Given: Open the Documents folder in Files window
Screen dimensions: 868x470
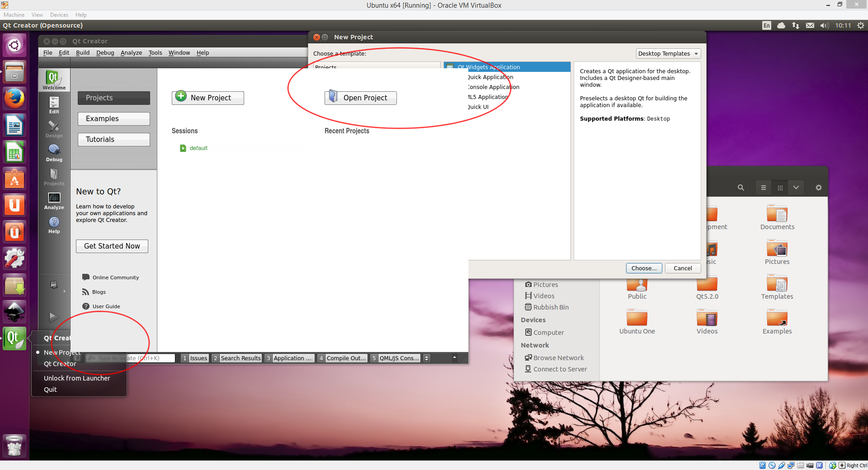Looking at the screenshot, I should click(777, 217).
